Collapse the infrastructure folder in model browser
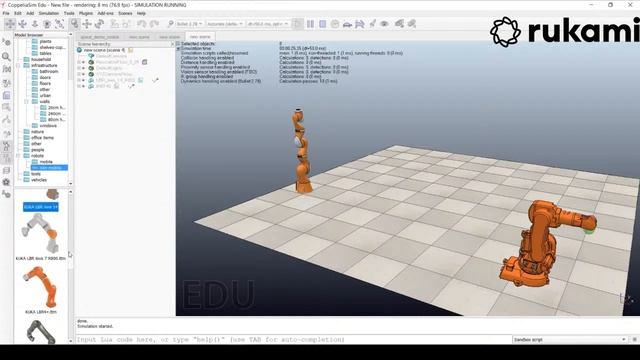The width and height of the screenshot is (640, 360). (18, 65)
